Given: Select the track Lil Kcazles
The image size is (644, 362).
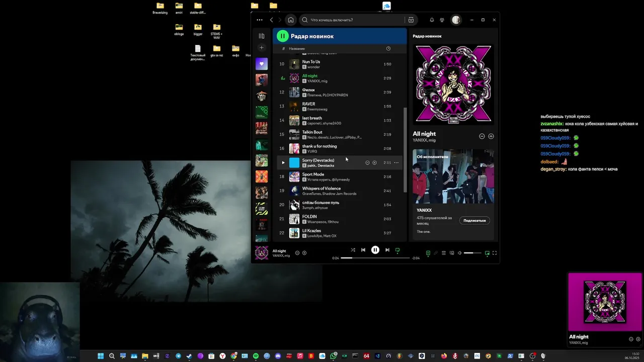Looking at the screenshot, I should pos(340,233).
